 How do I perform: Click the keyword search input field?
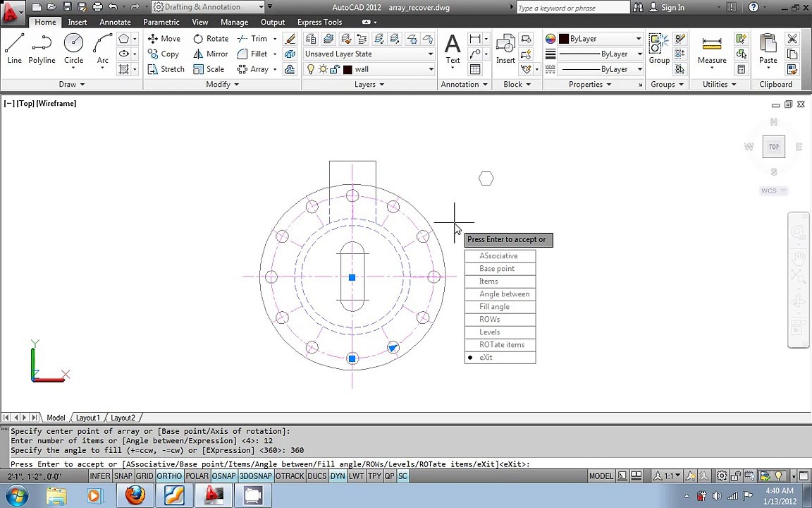click(572, 8)
